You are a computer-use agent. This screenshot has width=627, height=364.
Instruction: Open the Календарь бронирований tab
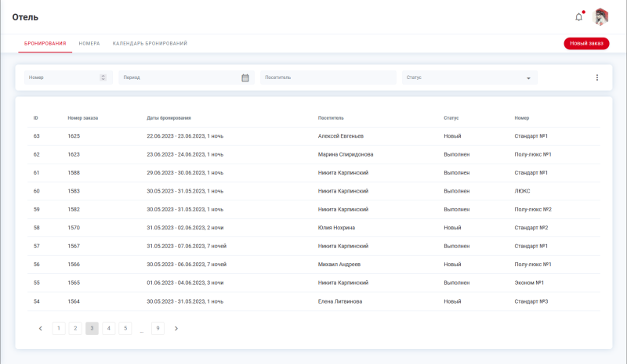(150, 43)
